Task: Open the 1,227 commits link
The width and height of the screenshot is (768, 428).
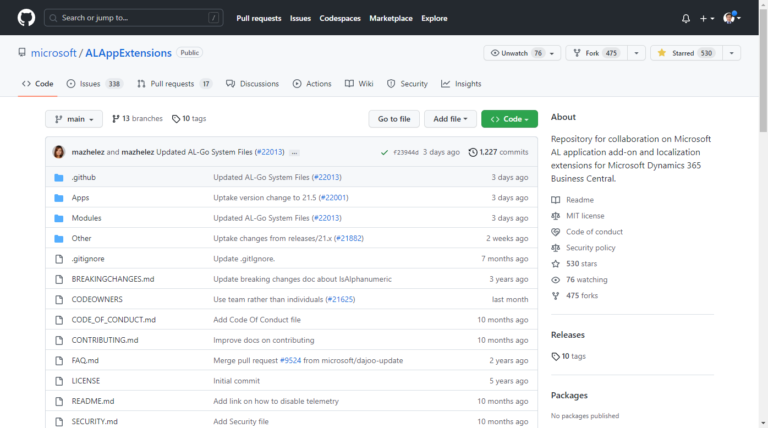Action: (498, 152)
